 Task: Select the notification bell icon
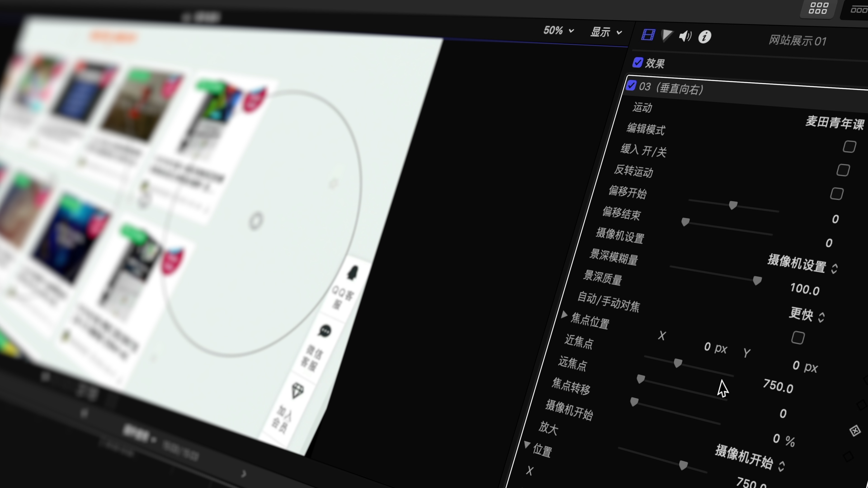click(351, 272)
